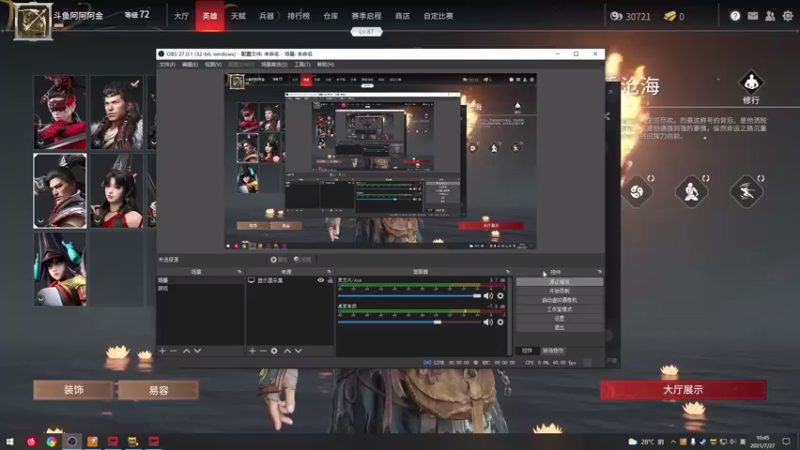Toggle the lock on 显示器采集 source
The width and height of the screenshot is (800, 450).
click(x=330, y=280)
